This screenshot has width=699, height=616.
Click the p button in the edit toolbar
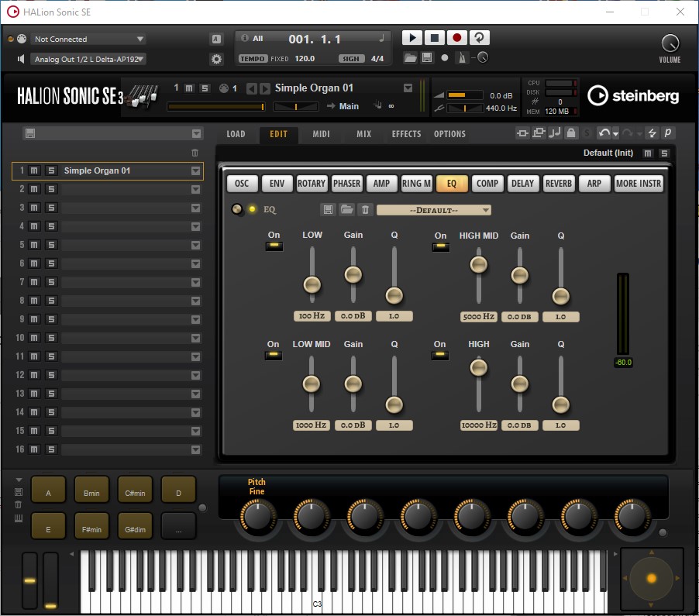(668, 132)
